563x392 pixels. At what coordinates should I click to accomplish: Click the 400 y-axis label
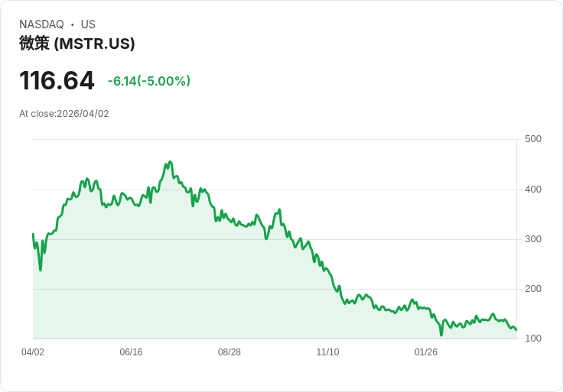point(533,190)
